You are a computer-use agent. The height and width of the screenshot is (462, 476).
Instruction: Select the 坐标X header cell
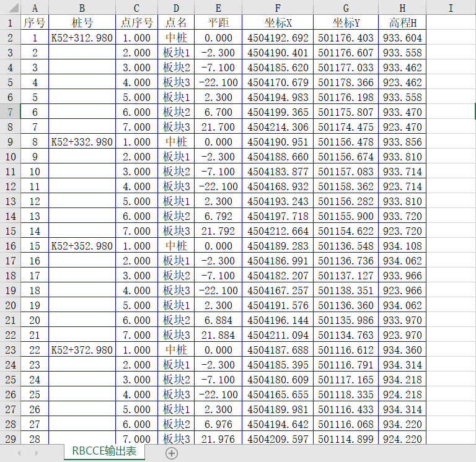(277, 23)
